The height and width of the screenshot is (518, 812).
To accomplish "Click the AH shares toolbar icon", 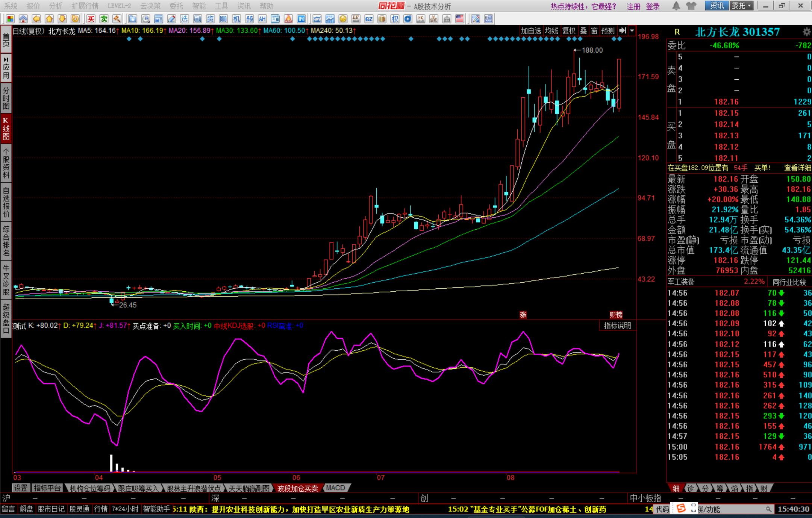I will coord(262,19).
